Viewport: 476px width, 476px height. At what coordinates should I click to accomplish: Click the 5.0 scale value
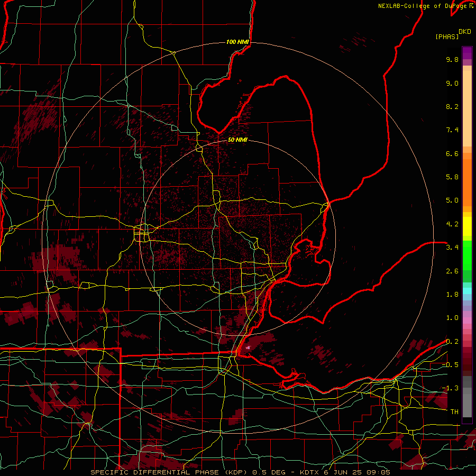pos(452,200)
